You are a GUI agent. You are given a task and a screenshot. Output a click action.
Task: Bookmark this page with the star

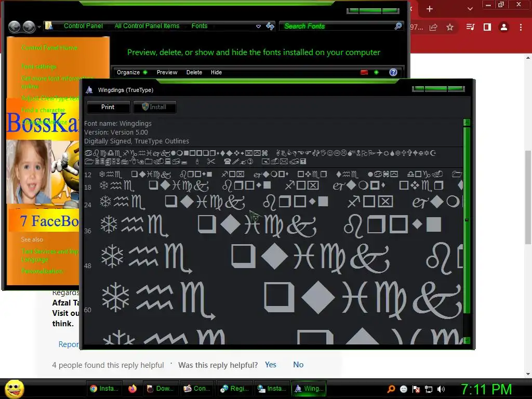(450, 27)
